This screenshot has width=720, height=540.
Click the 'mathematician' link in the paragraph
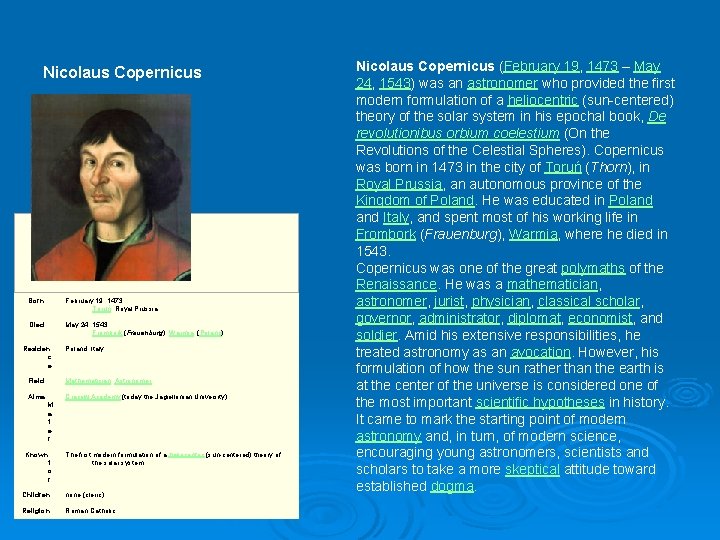[x=552, y=285]
